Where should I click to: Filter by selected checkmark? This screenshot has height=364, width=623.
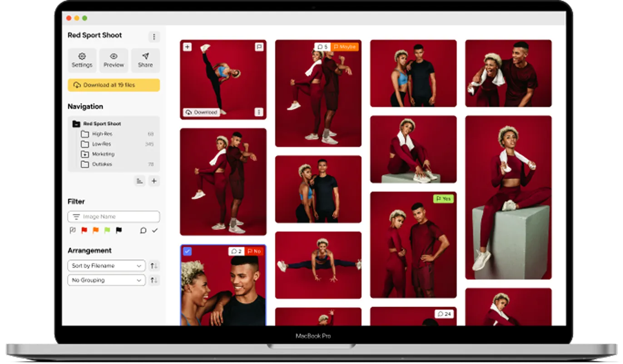click(155, 231)
